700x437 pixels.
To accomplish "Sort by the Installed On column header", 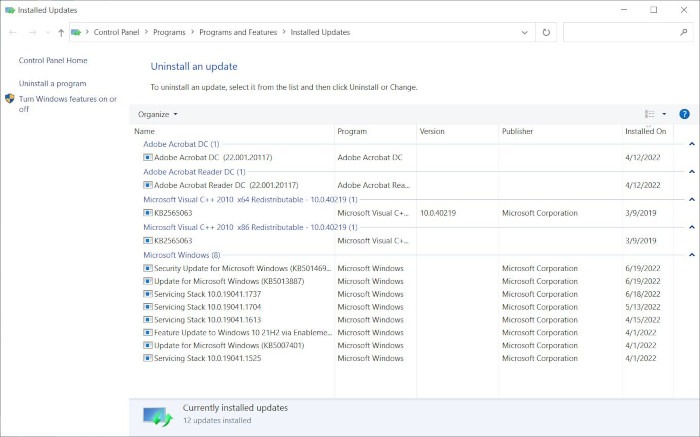I will [648, 131].
